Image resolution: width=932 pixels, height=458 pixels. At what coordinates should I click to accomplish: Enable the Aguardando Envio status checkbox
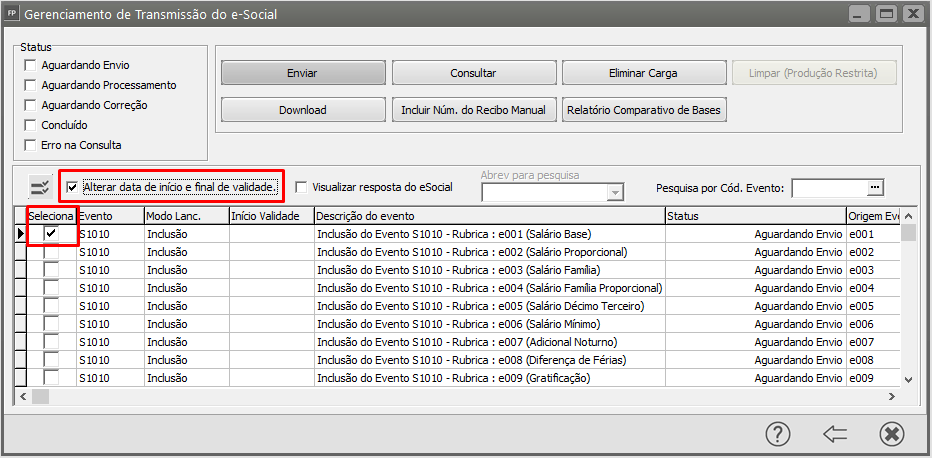[30, 65]
